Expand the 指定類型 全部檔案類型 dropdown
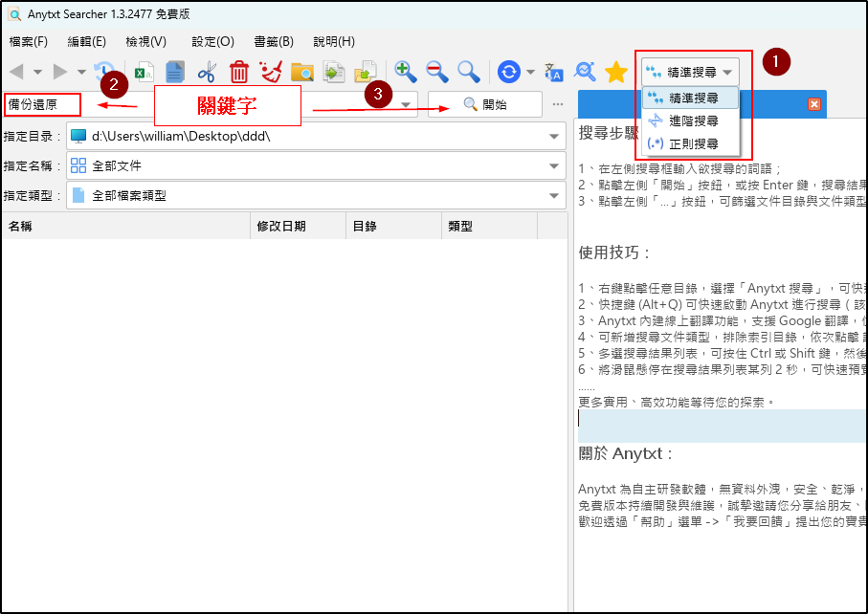The width and height of the screenshot is (868, 614). [553, 196]
